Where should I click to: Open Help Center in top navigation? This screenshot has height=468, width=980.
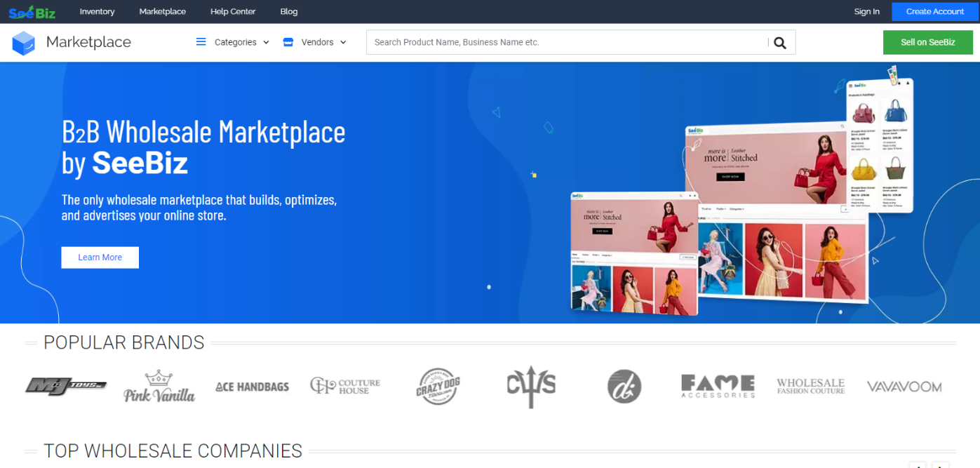(x=233, y=11)
